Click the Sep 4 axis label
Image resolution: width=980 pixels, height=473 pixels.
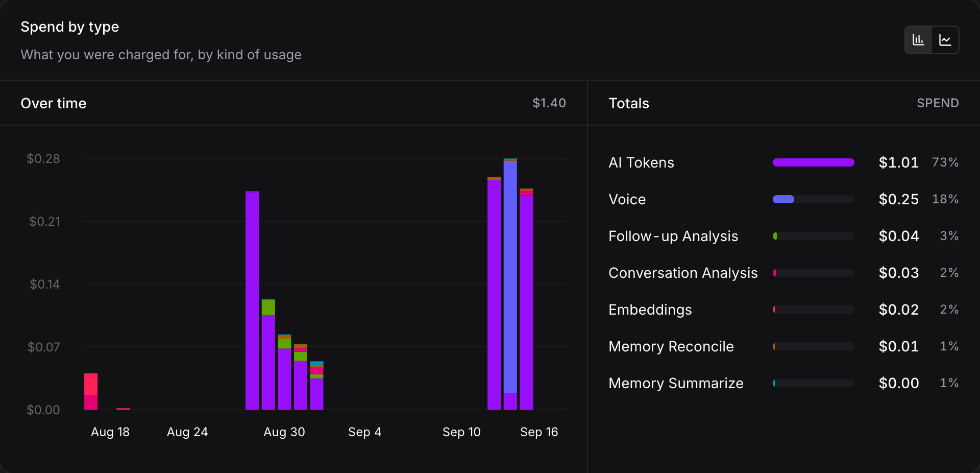365,432
